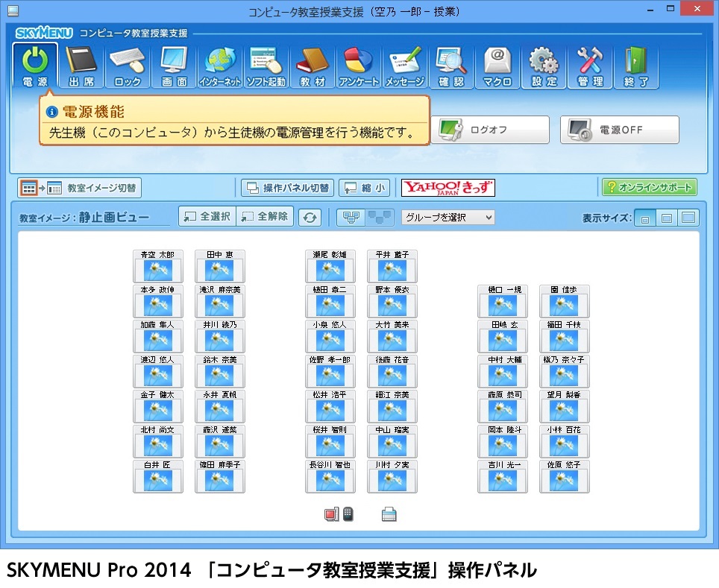Open the マクロ macro function
Image resolution: width=719 pixels, height=588 pixels.
tap(497, 66)
